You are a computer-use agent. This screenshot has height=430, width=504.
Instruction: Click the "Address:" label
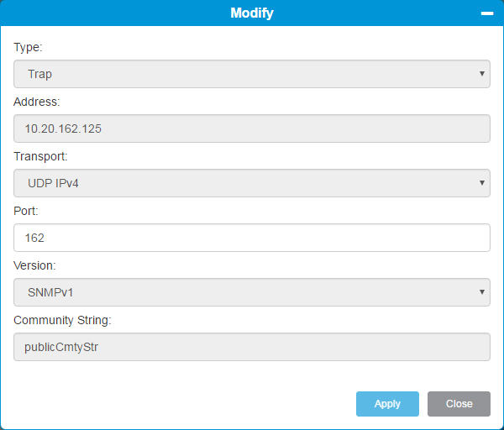pyautogui.click(x=35, y=102)
